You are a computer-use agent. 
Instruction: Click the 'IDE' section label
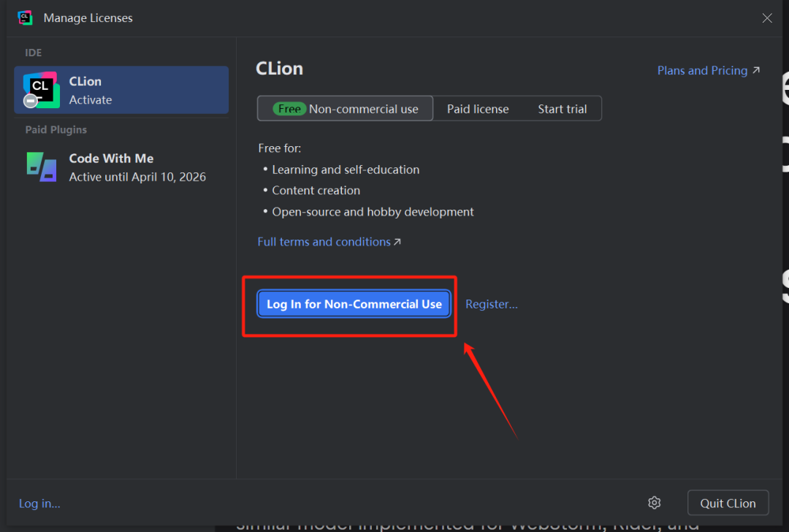click(x=33, y=53)
